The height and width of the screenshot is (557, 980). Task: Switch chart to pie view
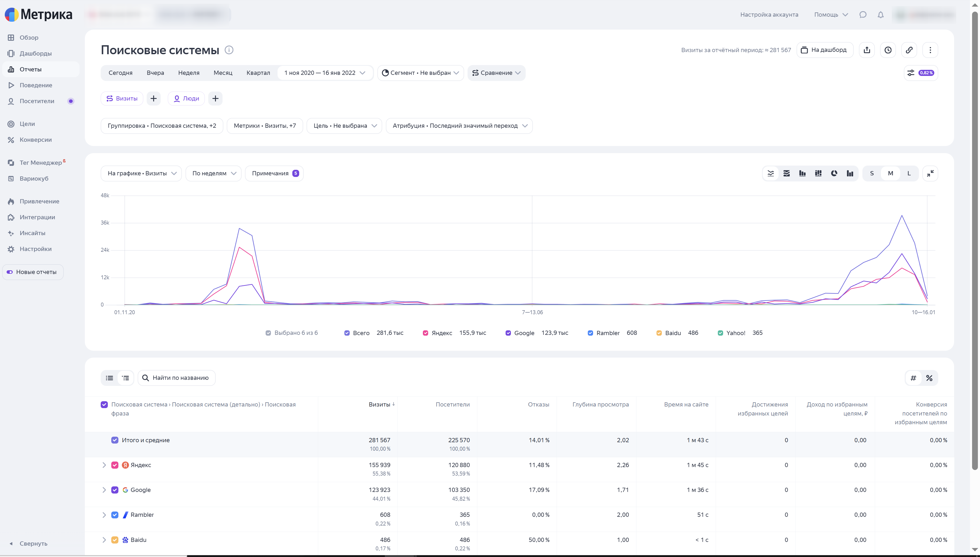click(834, 173)
